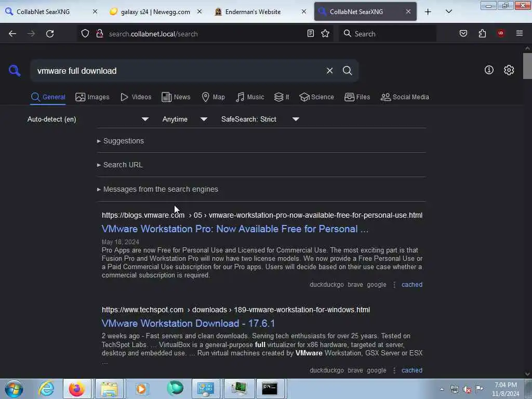532x399 pixels.
Task: Click the Firefox toolbar Search box
Action: (387, 34)
